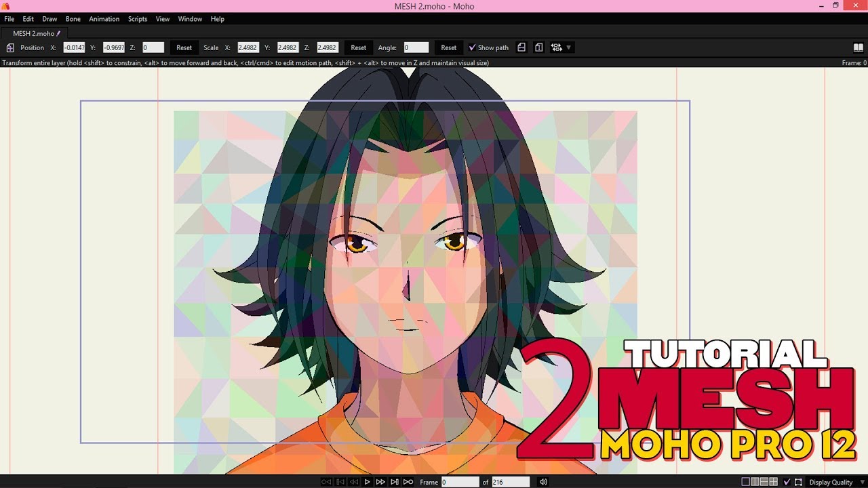Image resolution: width=868 pixels, height=488 pixels.
Task: Click the flip layer vertically icon
Action: (538, 47)
